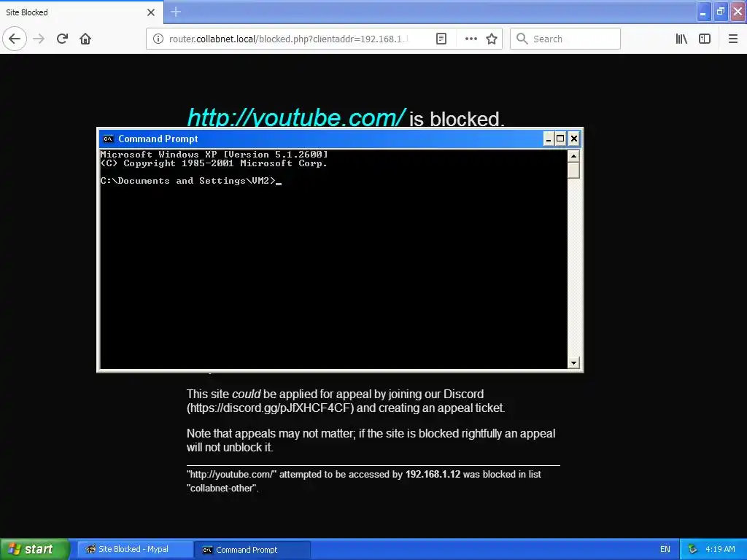The image size is (747, 560).
Task: Click the 4:19 AM clock
Action: click(x=720, y=549)
